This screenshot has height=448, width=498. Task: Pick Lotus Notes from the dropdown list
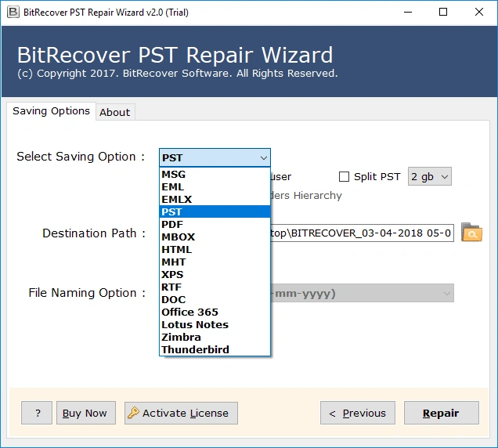coord(195,324)
